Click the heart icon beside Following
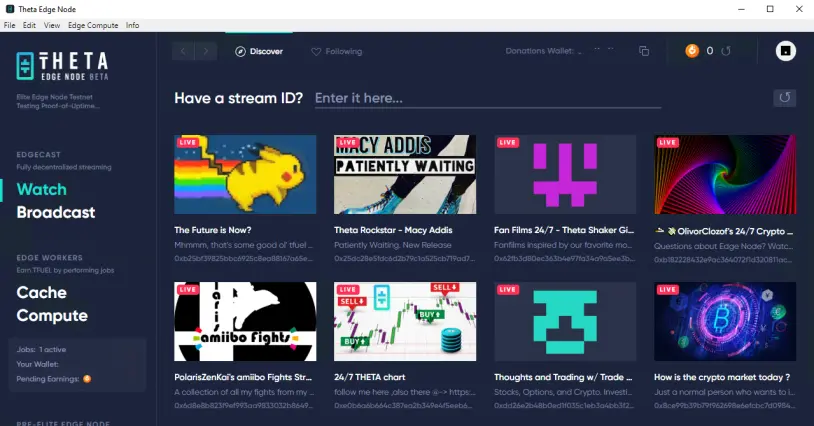814x426 pixels. click(316, 51)
